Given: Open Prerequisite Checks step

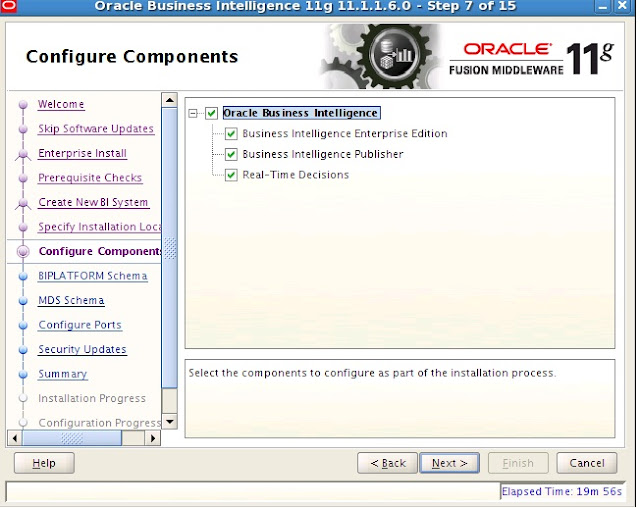Looking at the screenshot, I should (90, 178).
